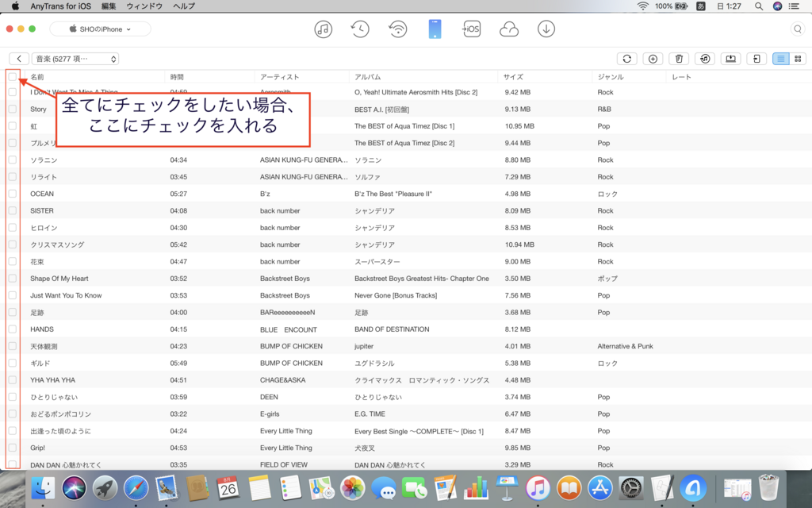Open the Air Backup Wi-Fi icon
This screenshot has width=812, height=508.
coord(398,29)
